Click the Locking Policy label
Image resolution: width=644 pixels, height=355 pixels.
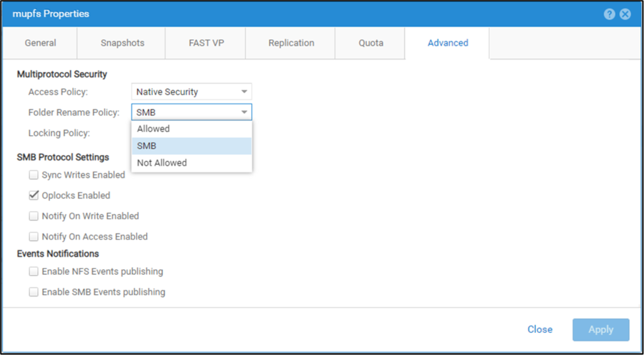[x=59, y=133]
